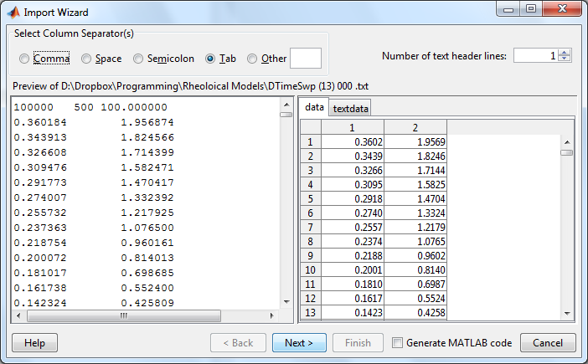Screen dimensions: 588x364
Task: Click the Next button
Action: pyautogui.click(x=299, y=343)
